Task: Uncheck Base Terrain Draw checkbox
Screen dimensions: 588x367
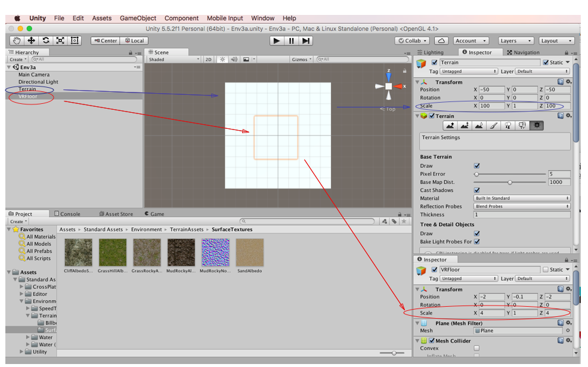Action: coord(476,165)
